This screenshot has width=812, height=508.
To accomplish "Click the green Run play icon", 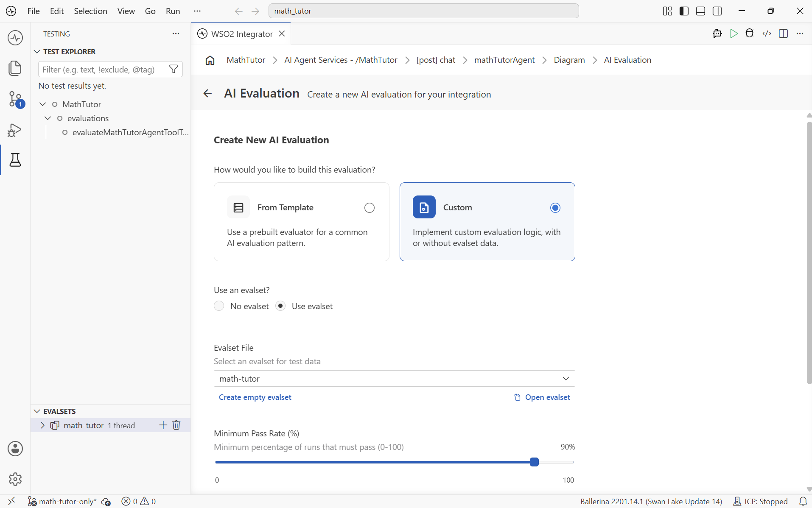I will [x=734, y=33].
